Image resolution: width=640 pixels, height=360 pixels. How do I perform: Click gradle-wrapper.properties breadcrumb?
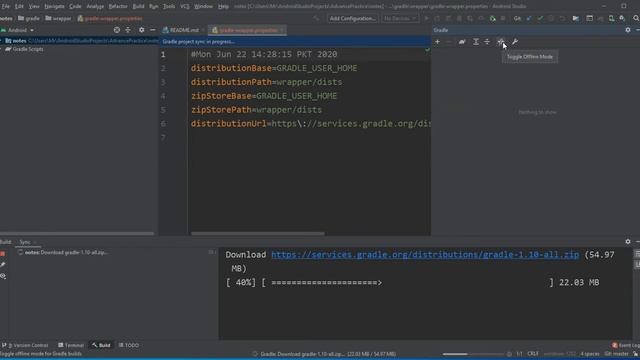tap(110, 18)
